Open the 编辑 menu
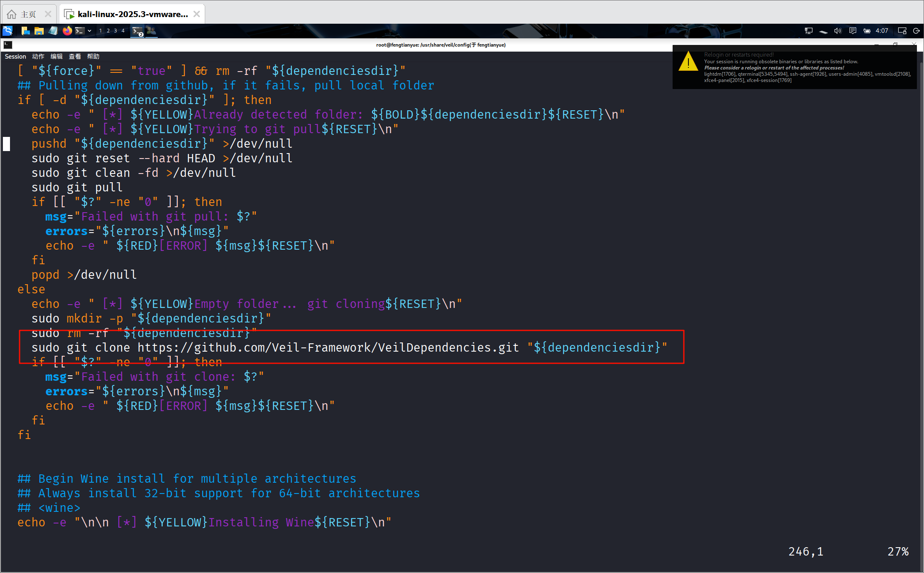Image resolution: width=924 pixels, height=573 pixels. (57, 57)
